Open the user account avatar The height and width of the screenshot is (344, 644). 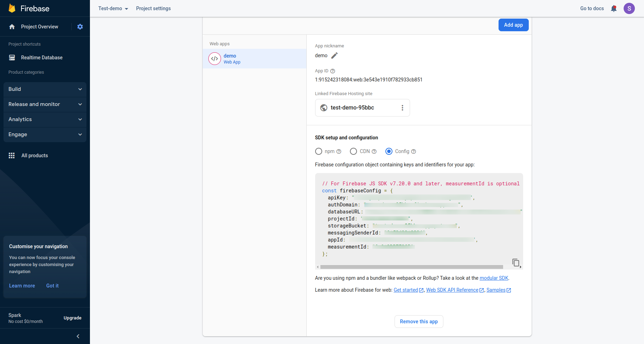(629, 8)
